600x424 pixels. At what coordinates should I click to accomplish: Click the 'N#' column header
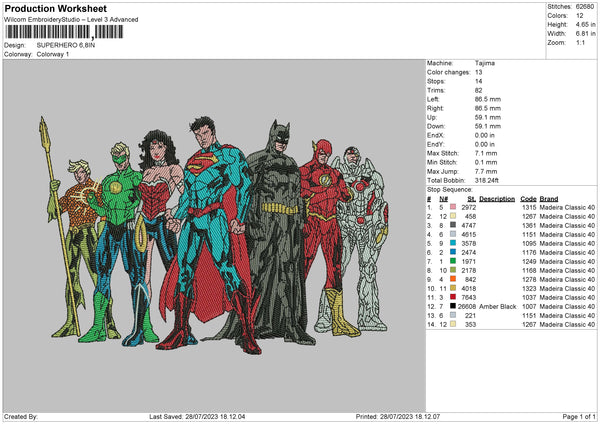pos(443,199)
